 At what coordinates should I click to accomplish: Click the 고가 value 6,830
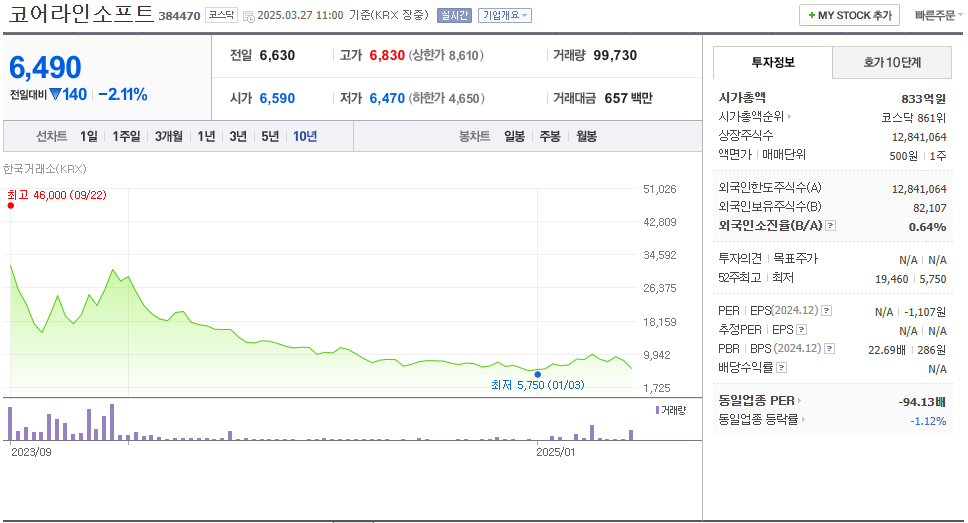point(387,56)
